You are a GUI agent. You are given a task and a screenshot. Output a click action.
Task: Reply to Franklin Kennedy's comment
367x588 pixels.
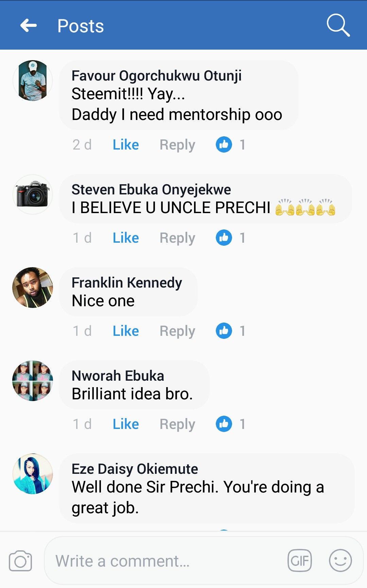point(177,331)
